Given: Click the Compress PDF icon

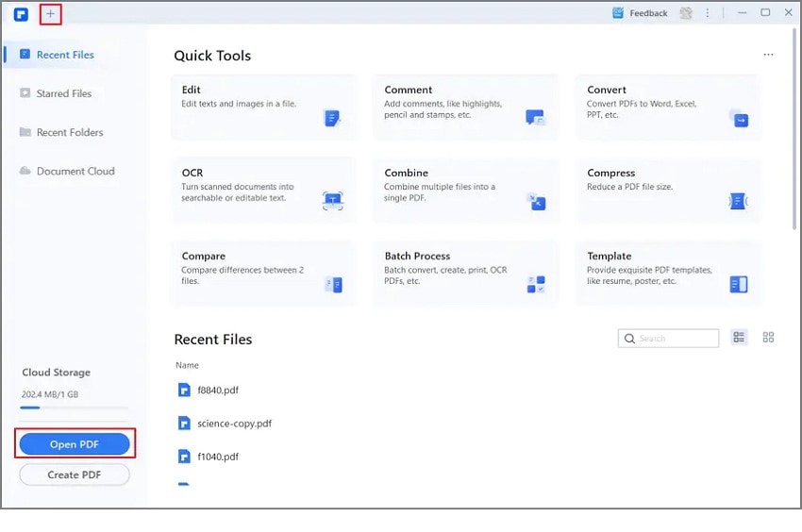Looking at the screenshot, I should 738,201.
